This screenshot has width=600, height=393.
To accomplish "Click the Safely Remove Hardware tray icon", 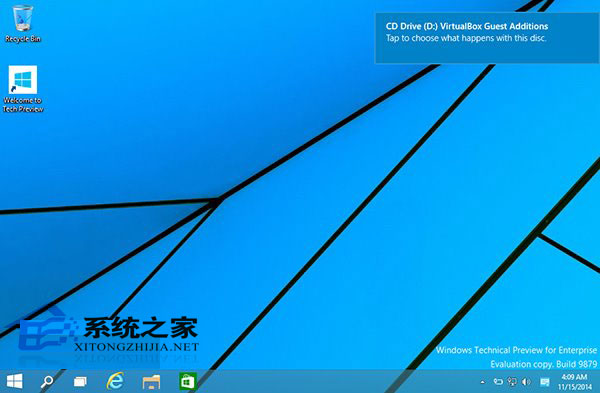I will (x=498, y=382).
